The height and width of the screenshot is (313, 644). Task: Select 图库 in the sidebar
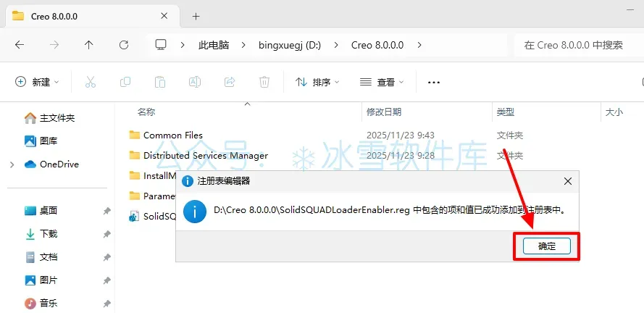41,141
